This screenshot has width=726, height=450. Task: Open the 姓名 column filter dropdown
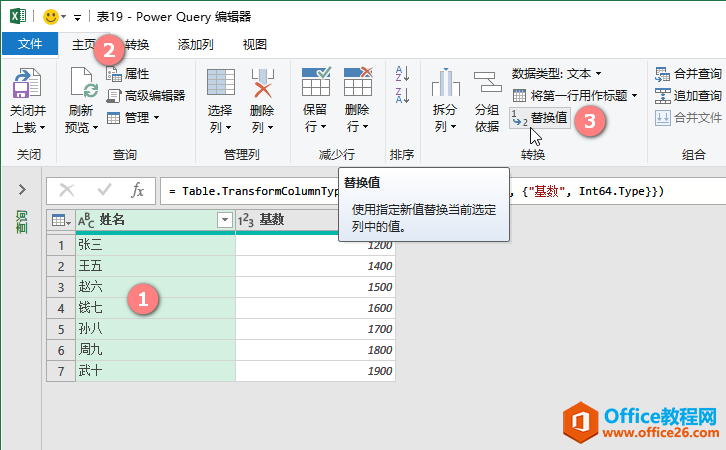click(x=224, y=220)
